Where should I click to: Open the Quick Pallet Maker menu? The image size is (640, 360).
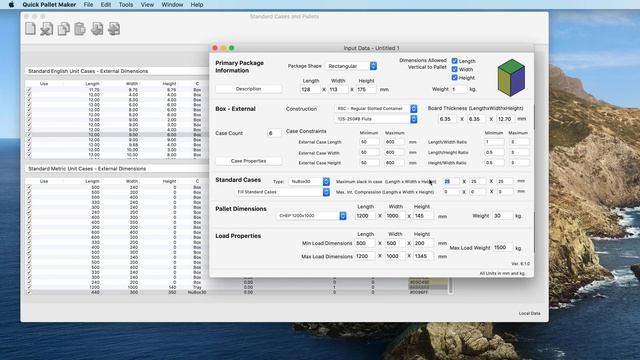[x=49, y=4]
